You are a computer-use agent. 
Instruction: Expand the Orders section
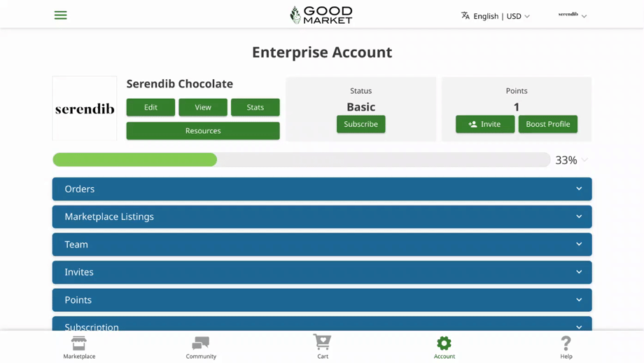322,189
